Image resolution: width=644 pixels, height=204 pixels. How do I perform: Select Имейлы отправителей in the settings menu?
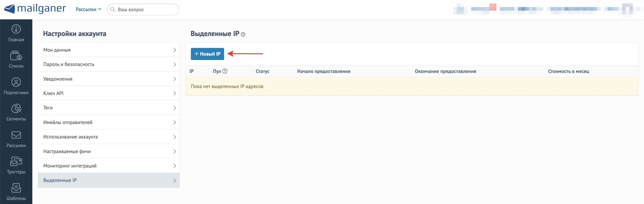pyautogui.click(x=109, y=122)
